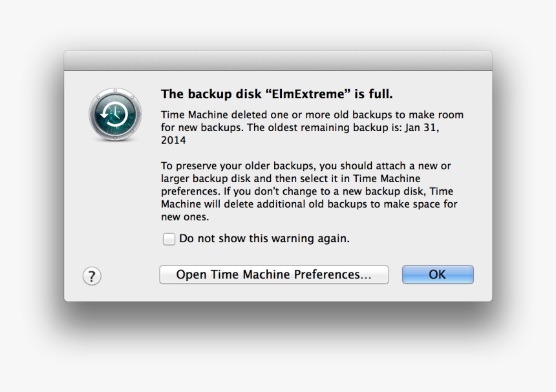Viewport: 556px width, 392px height.
Task: Click the paragraph beginning "To preserve your older backups"
Action: (309, 191)
